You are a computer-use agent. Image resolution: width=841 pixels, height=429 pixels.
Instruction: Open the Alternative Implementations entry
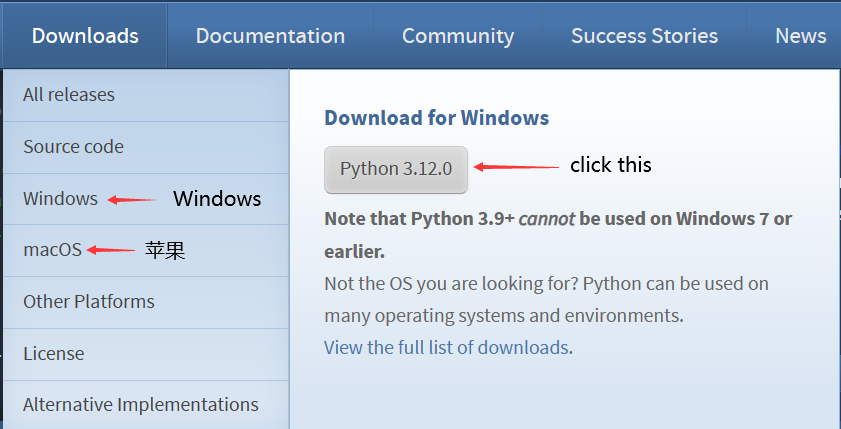click(146, 404)
